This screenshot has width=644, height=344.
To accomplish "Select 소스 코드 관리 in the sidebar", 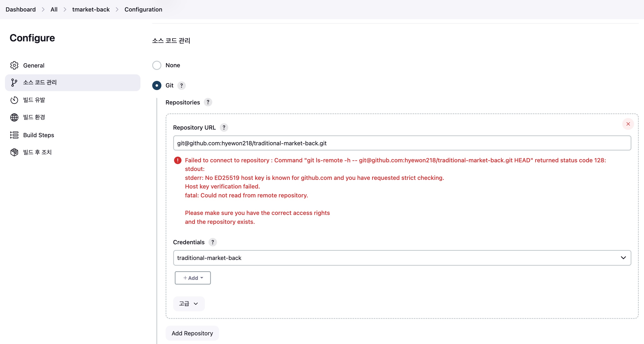I will point(73,83).
